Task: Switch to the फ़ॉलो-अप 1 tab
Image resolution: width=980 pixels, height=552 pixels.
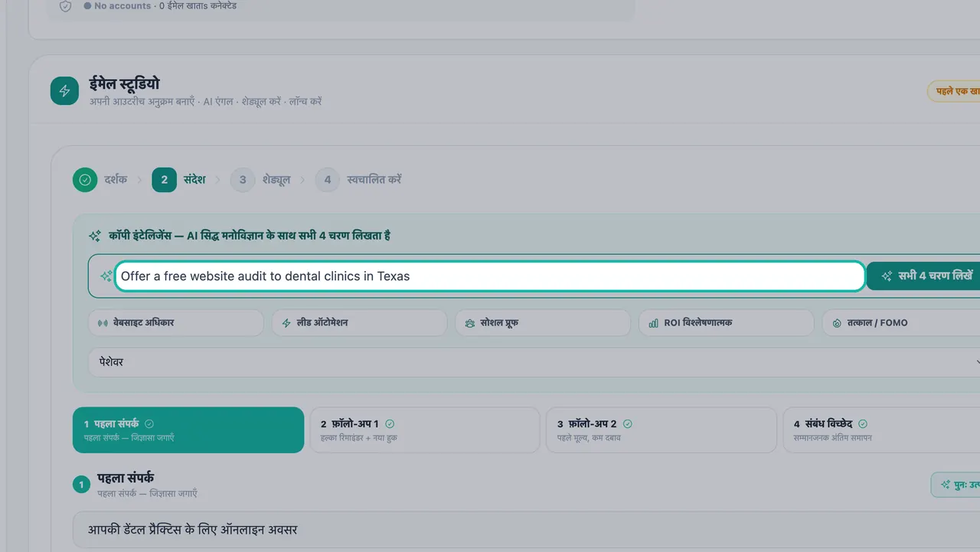Action: [425, 430]
